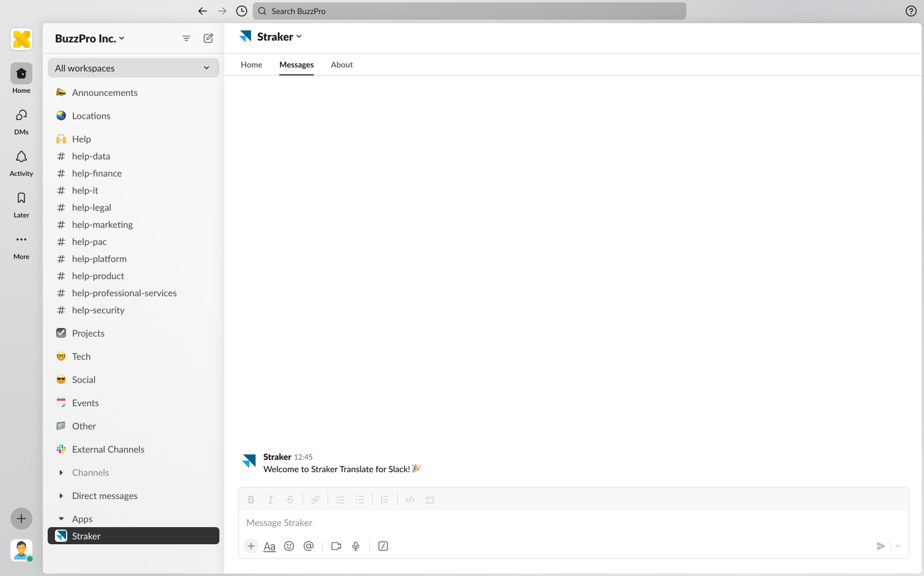Open the help question mark
This screenshot has width=924, height=576.
point(911,11)
